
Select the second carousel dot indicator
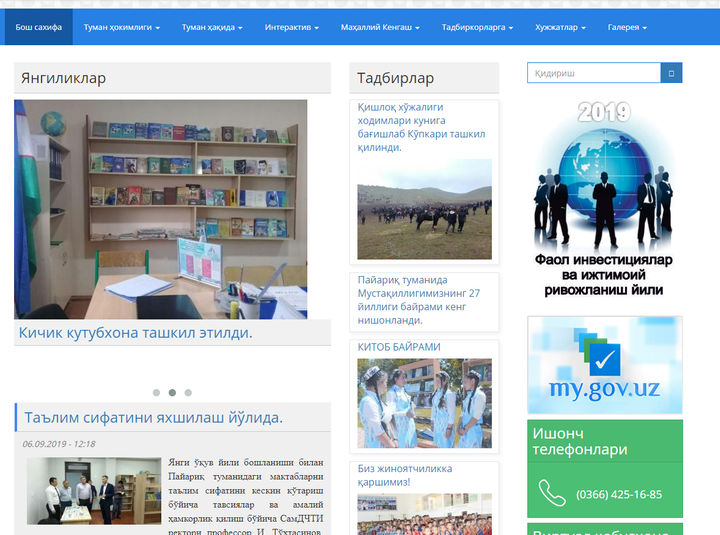172,393
